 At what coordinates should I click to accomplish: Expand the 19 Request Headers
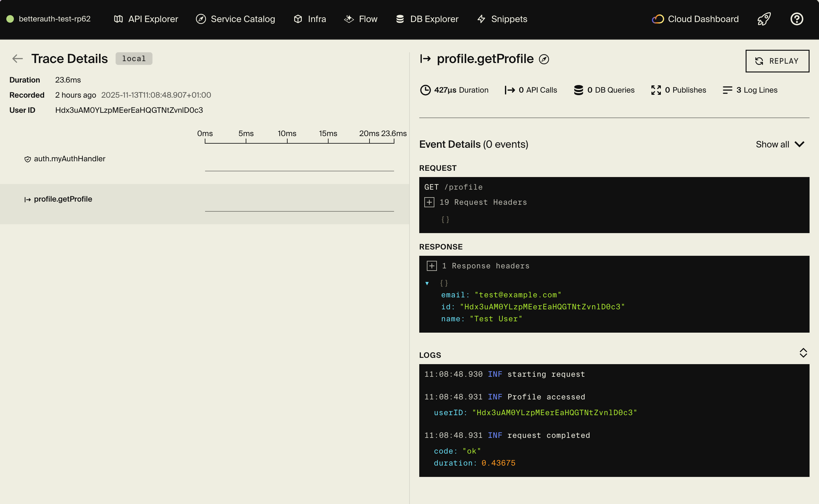pyautogui.click(x=430, y=202)
